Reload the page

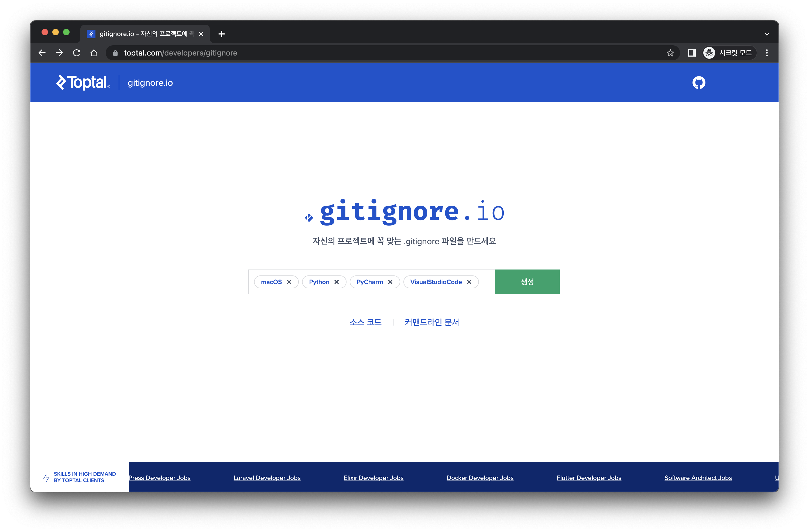point(77,53)
